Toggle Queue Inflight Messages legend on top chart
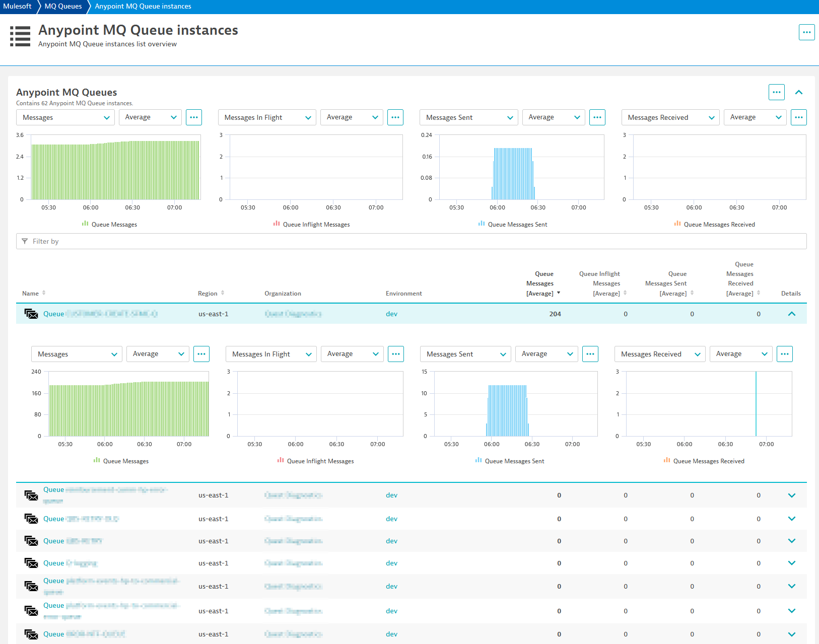 (311, 225)
